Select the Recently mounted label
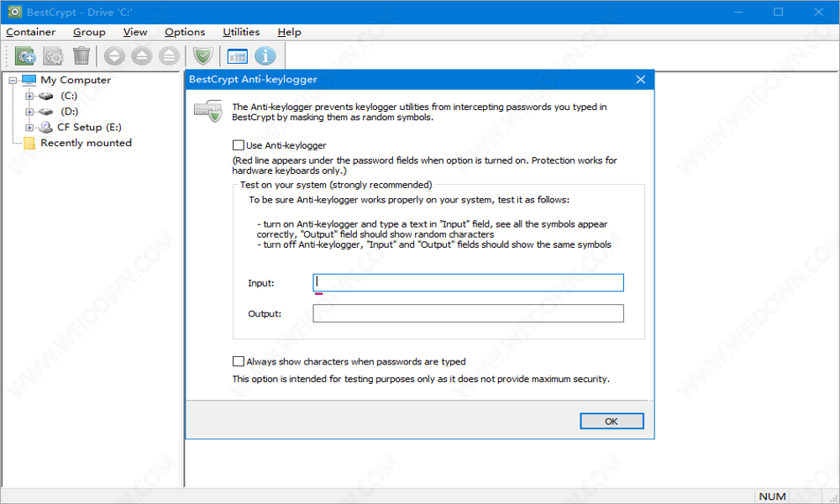The height and width of the screenshot is (504, 840). [87, 143]
